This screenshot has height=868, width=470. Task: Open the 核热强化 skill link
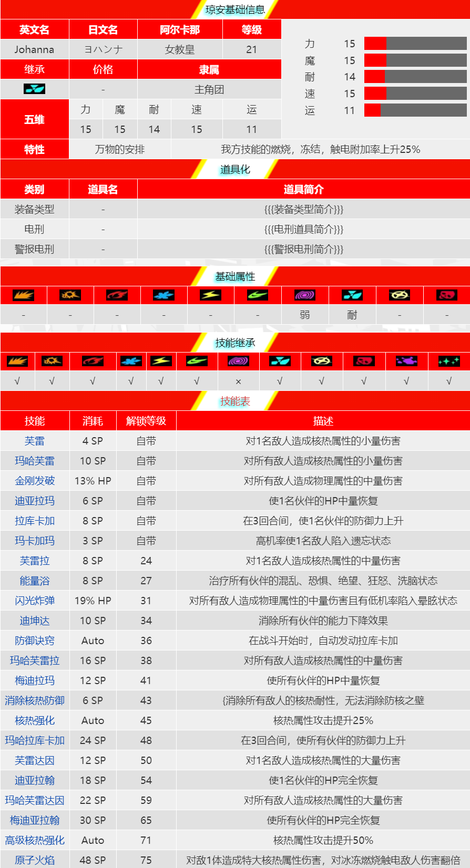[x=35, y=720]
